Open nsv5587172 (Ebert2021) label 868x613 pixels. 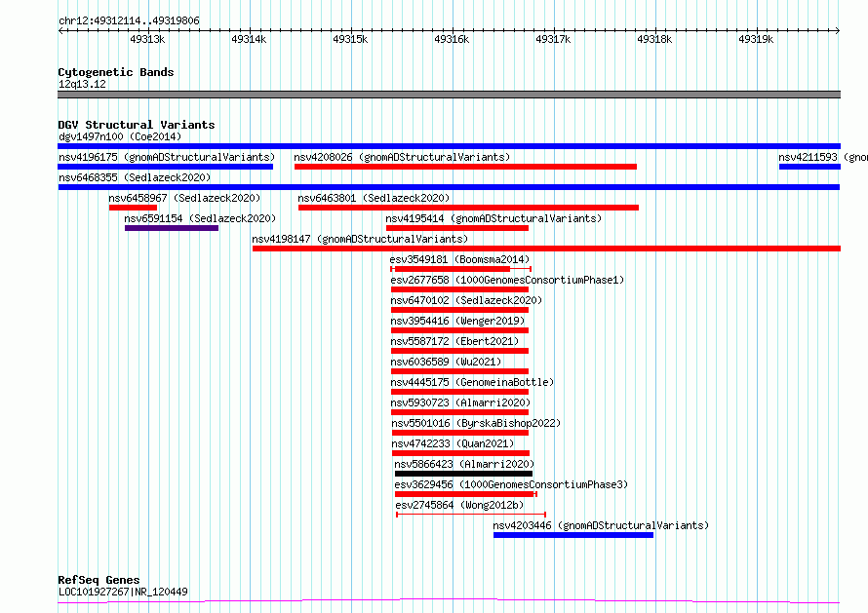[454, 341]
